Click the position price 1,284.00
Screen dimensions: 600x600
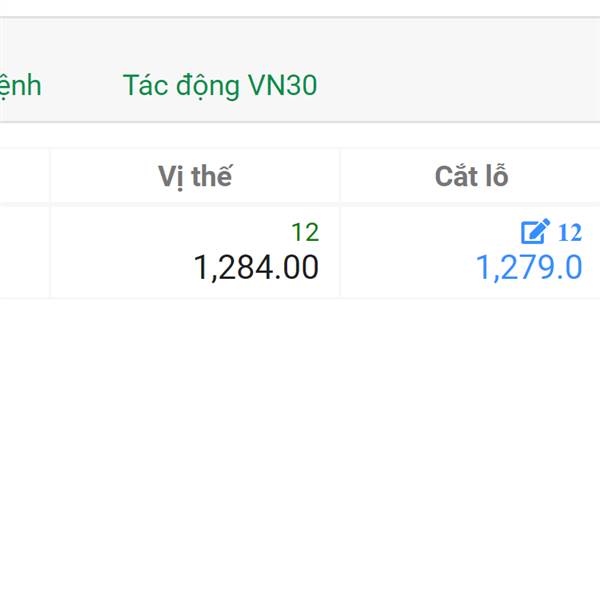(x=256, y=267)
